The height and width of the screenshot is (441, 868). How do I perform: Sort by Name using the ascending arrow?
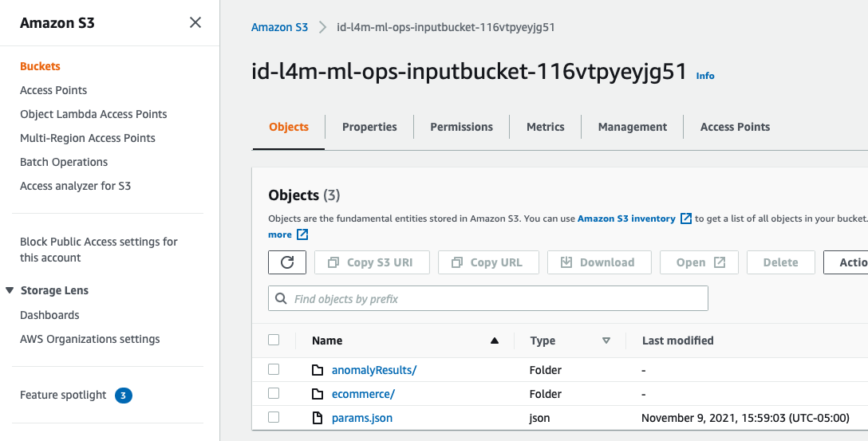[495, 341]
